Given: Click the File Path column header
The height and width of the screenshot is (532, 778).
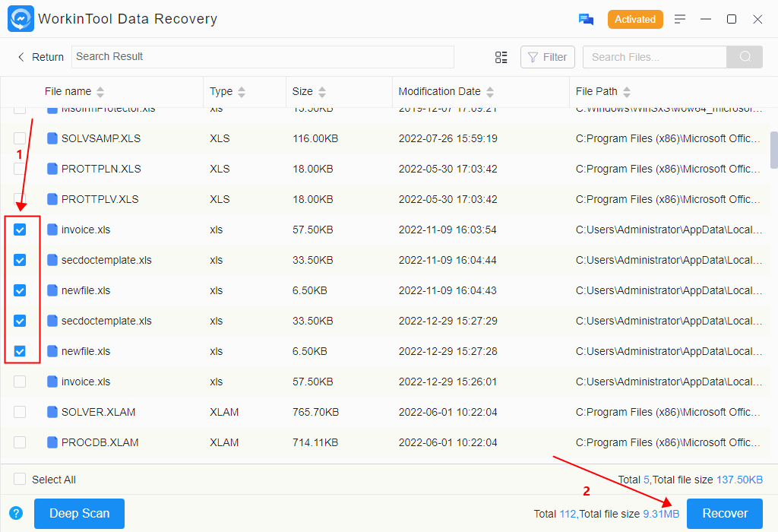Looking at the screenshot, I should pos(596,91).
